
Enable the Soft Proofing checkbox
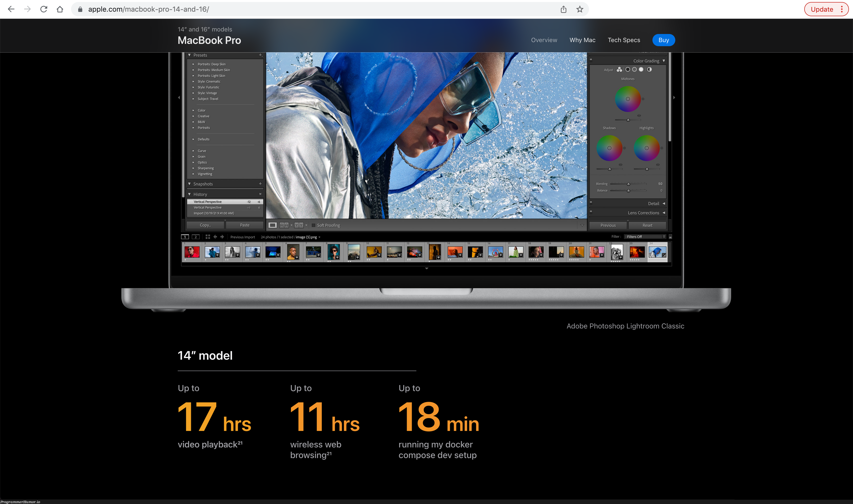[314, 225]
